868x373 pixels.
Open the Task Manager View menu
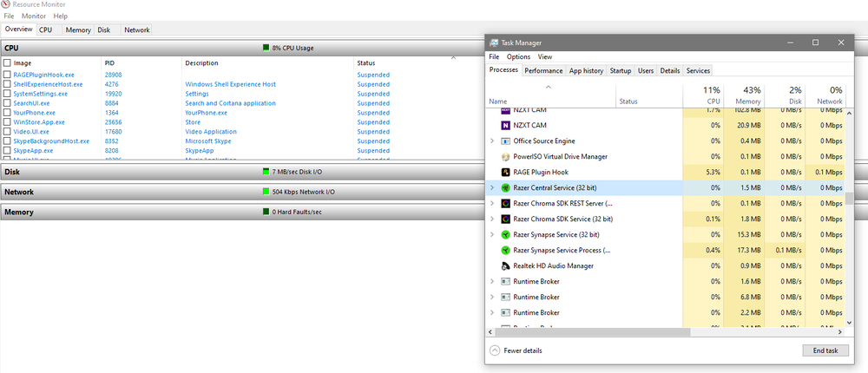pos(545,56)
